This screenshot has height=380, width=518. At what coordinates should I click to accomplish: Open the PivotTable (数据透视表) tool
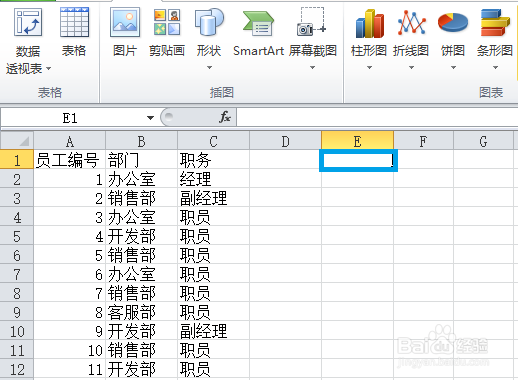pos(28,42)
